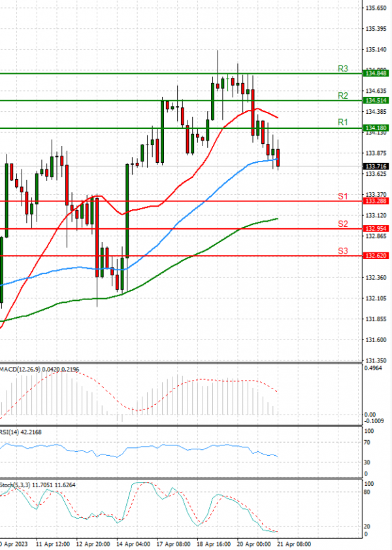The image size is (392, 550).
Task: Click the MACD scale value -0.1009
Action: click(374, 421)
